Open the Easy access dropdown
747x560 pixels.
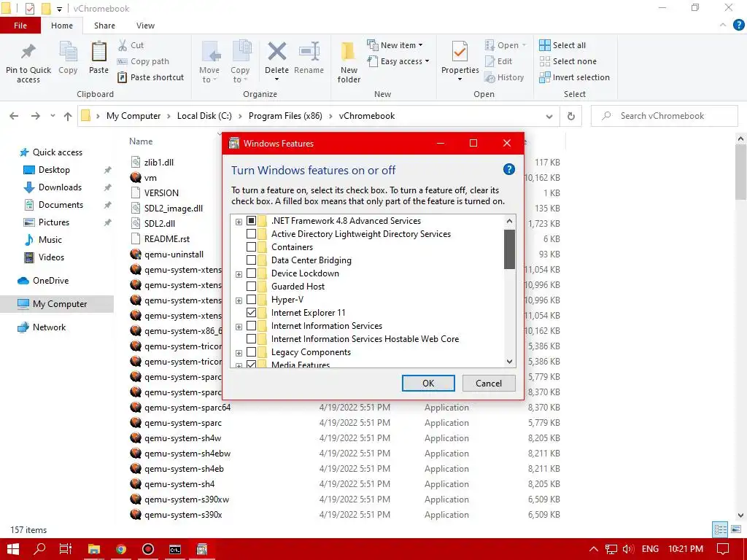click(398, 61)
